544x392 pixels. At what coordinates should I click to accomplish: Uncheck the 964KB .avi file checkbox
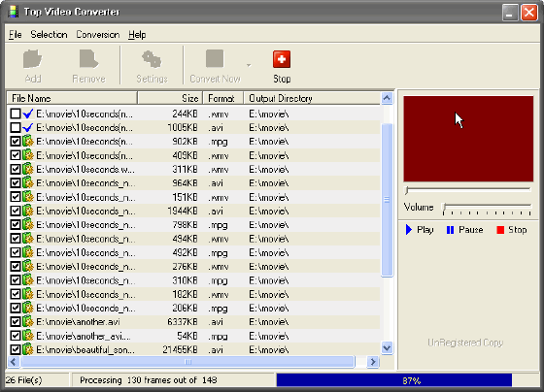pos(16,183)
